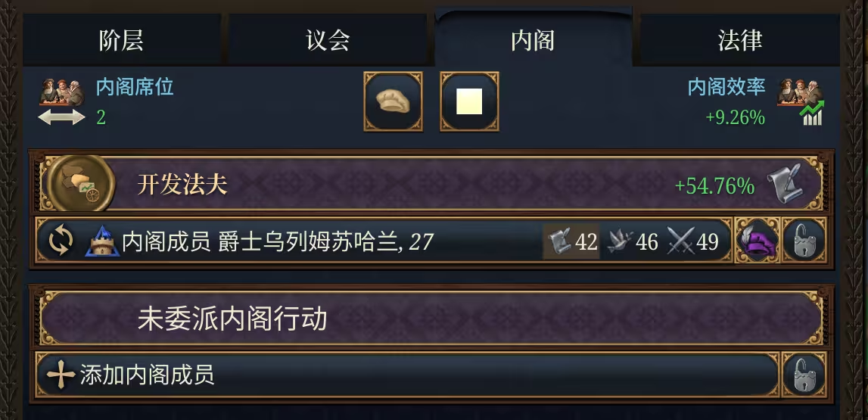Click the purple feathered hat icon
This screenshot has height=420, width=868.
(756, 242)
